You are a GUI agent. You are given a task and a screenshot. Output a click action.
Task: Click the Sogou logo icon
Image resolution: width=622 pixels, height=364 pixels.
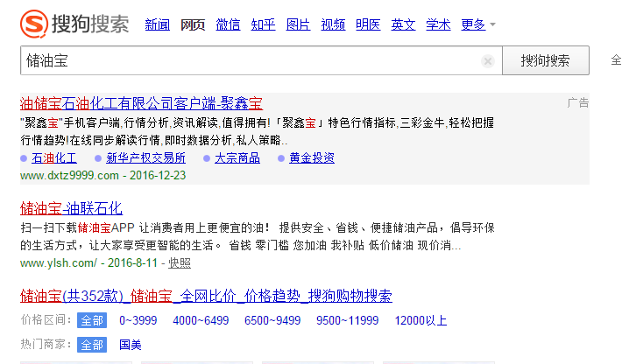click(x=34, y=24)
